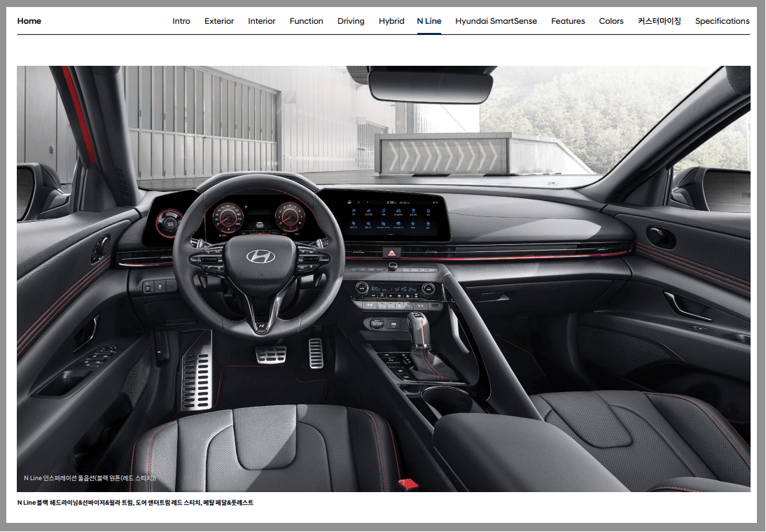Select the active N Line tab
The image size is (766, 532).
tap(429, 21)
